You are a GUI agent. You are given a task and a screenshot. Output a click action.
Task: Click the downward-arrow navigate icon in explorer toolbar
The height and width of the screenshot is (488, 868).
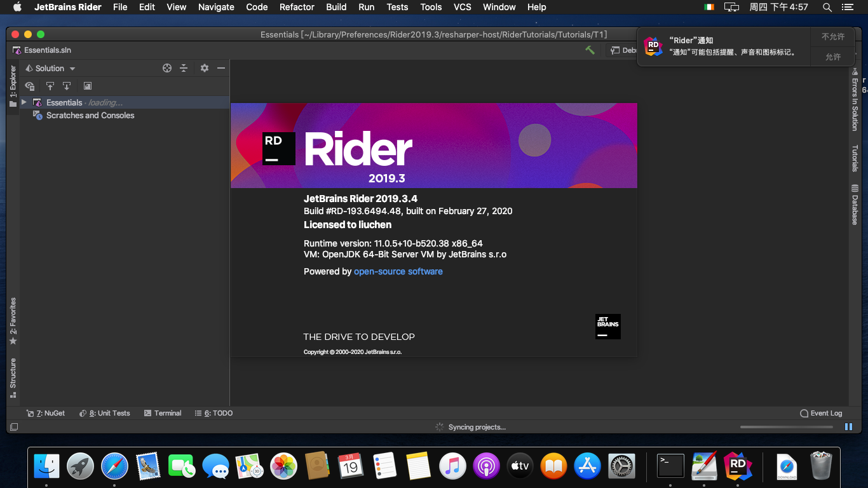[x=67, y=86]
